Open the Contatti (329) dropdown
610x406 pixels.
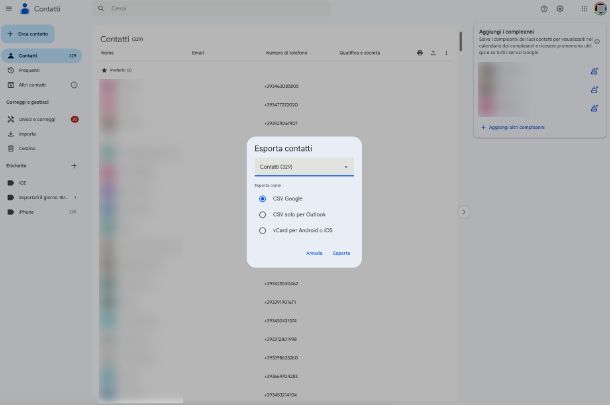click(304, 166)
